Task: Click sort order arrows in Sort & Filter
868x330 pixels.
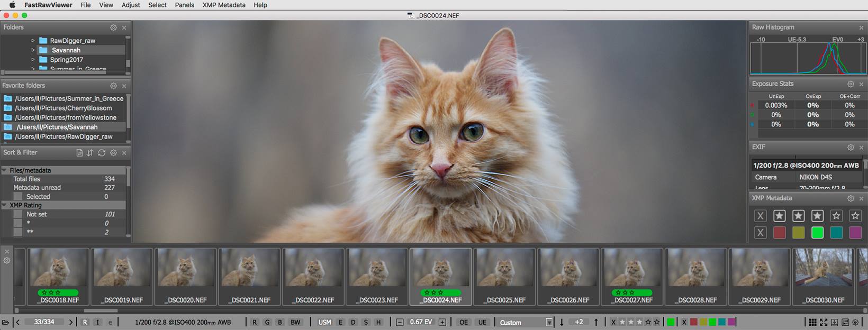Action: coord(90,153)
